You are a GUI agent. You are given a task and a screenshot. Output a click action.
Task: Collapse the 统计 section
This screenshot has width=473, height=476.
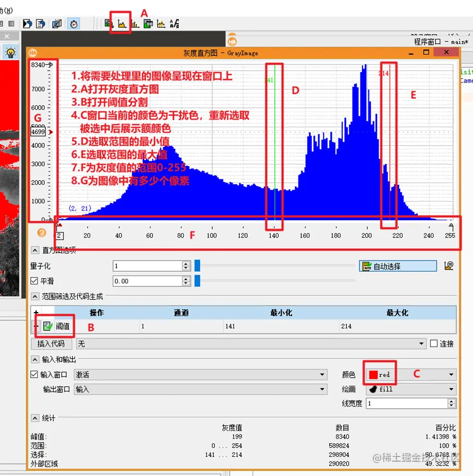pos(35,418)
